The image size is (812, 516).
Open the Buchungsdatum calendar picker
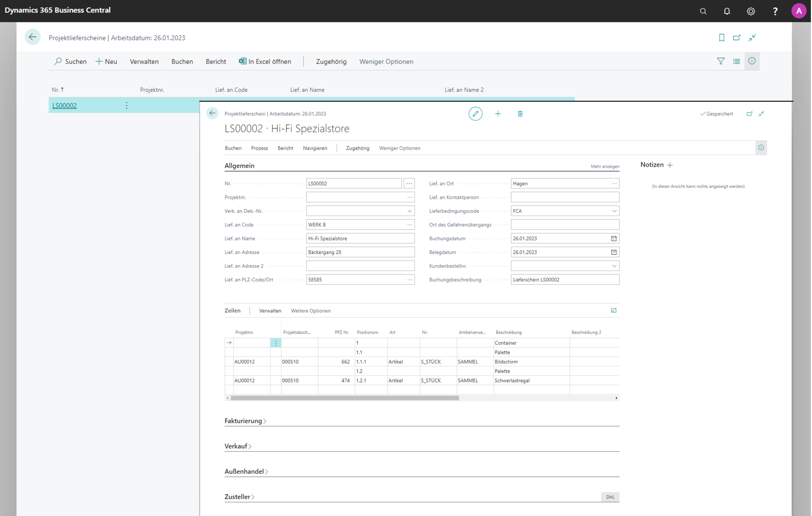coord(614,238)
